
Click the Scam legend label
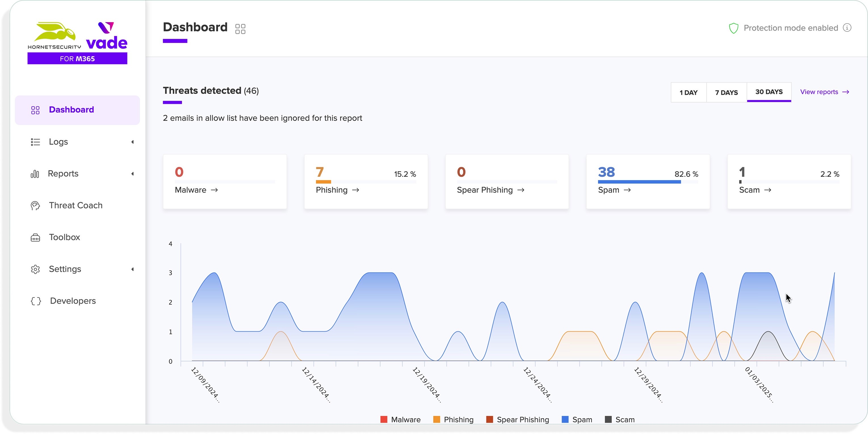[625, 420]
